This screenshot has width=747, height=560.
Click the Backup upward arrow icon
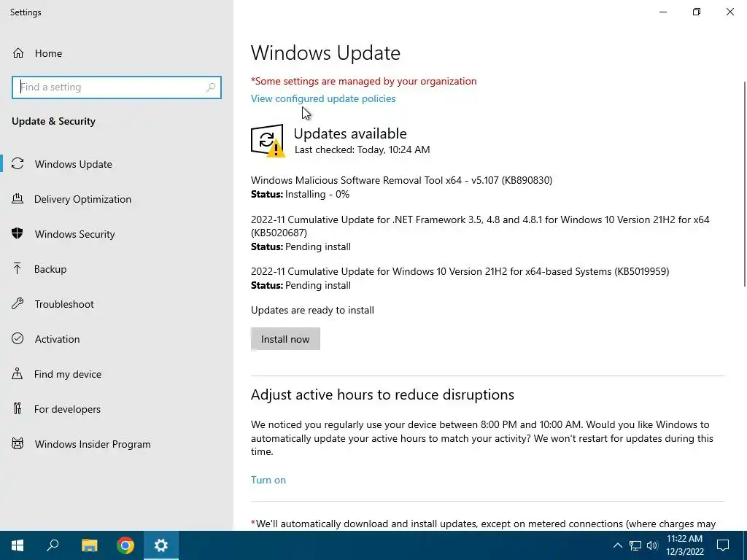click(18, 268)
